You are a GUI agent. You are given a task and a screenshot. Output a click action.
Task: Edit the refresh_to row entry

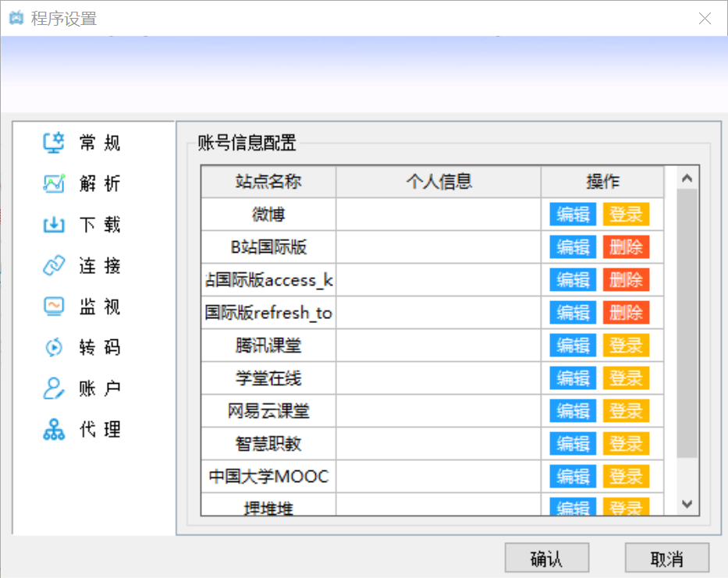573,313
